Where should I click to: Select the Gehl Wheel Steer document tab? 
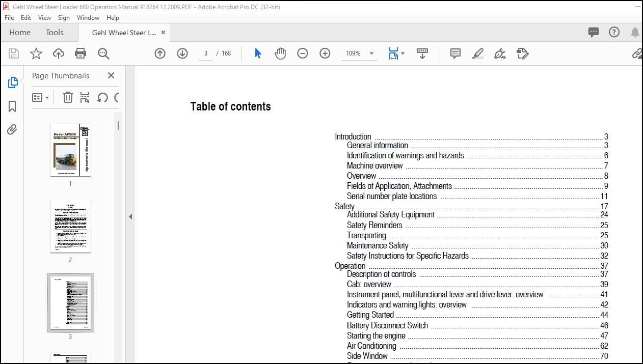coord(124,33)
